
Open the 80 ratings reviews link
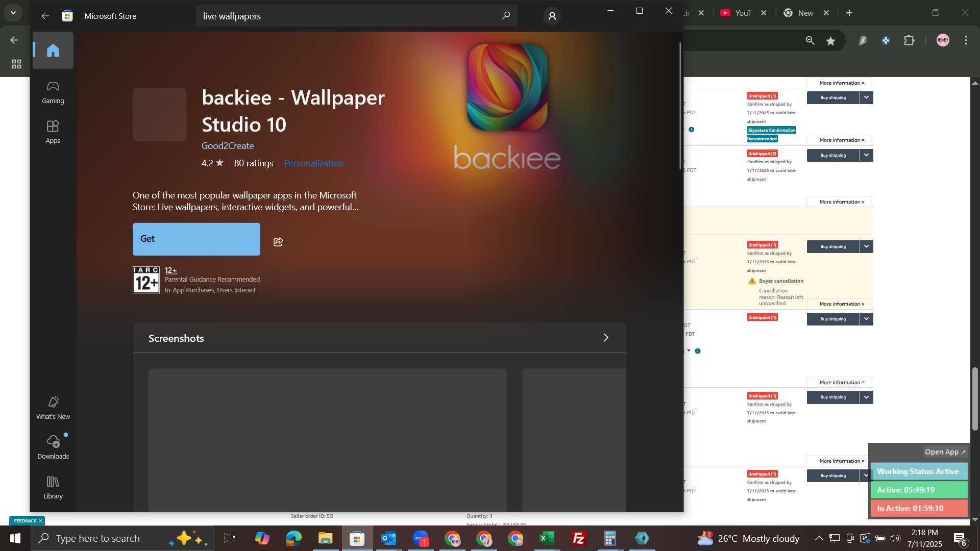[x=254, y=163]
